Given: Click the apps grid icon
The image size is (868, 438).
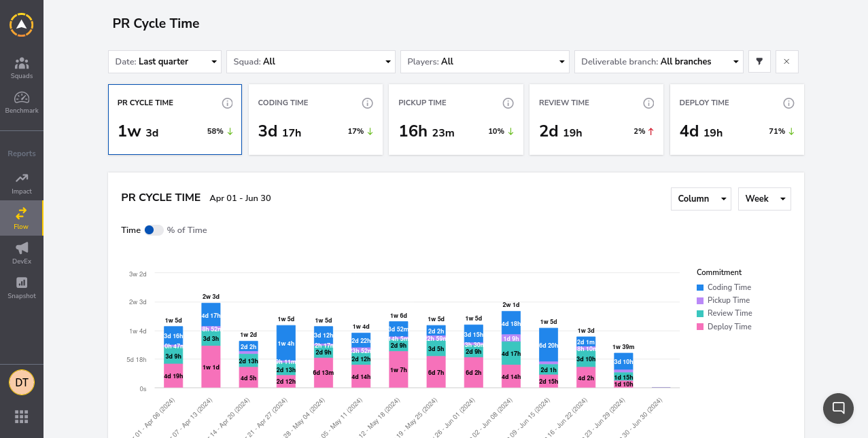Looking at the screenshot, I should [22, 416].
